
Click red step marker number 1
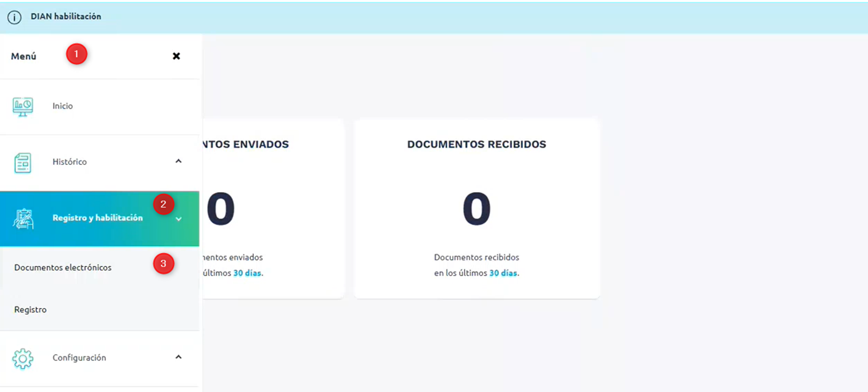coord(76,54)
